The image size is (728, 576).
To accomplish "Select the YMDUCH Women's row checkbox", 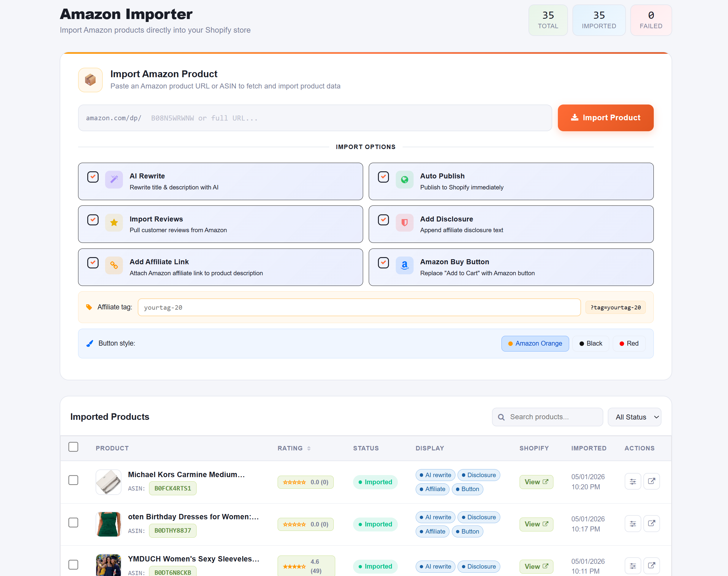I will tap(73, 564).
